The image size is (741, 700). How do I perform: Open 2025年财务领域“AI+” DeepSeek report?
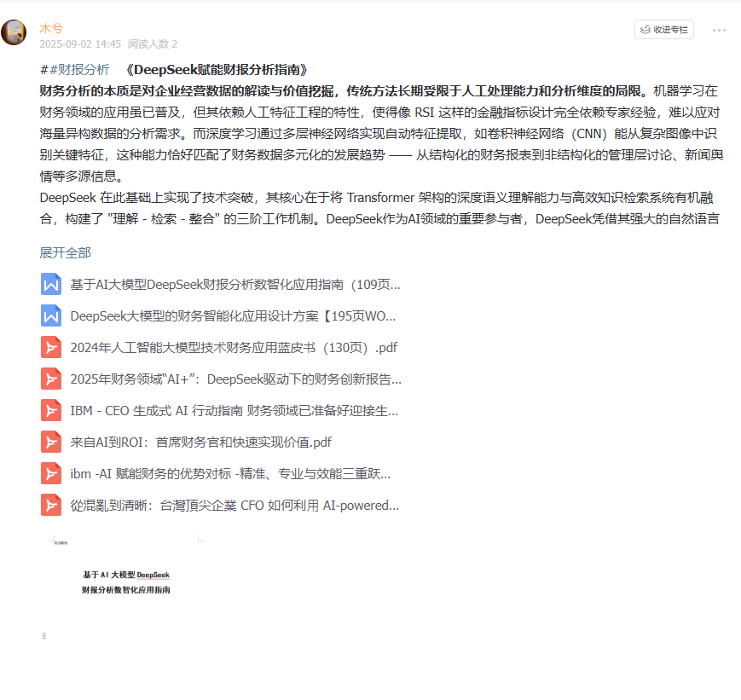pyautogui.click(x=235, y=379)
